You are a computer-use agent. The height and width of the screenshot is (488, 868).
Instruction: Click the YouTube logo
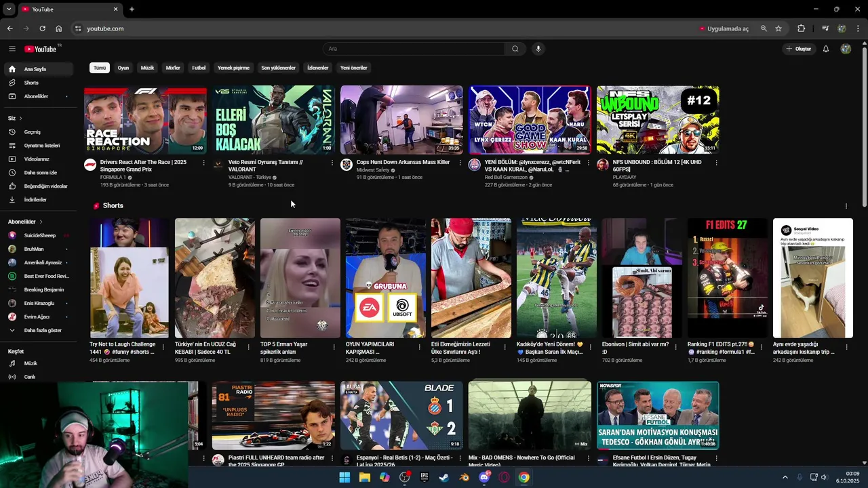pos(41,49)
